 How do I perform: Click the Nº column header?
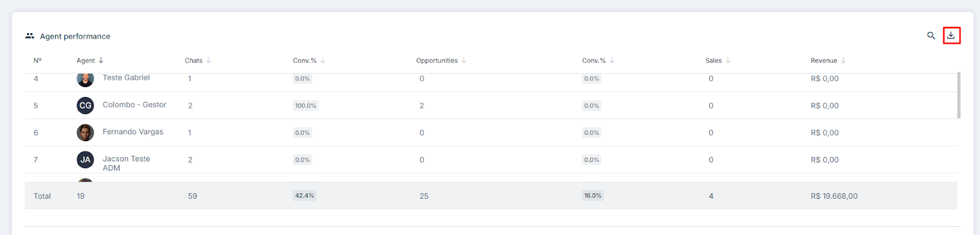click(x=37, y=60)
